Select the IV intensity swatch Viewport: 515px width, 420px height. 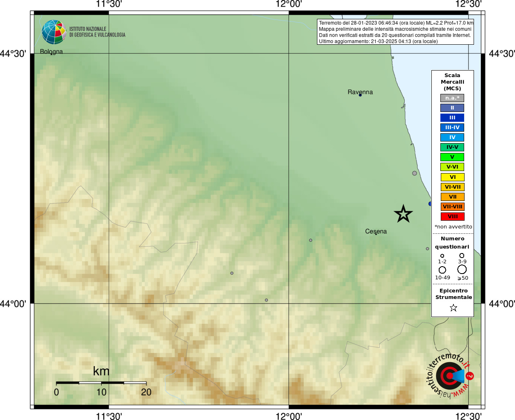452,137
